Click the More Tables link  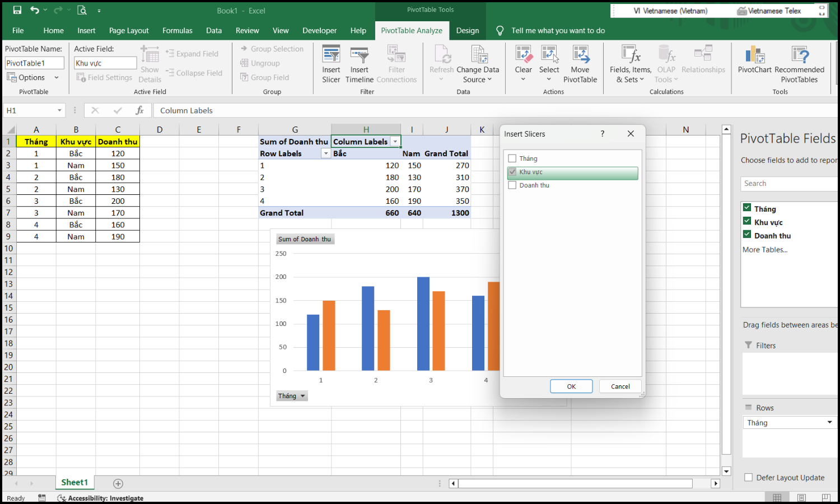764,249
